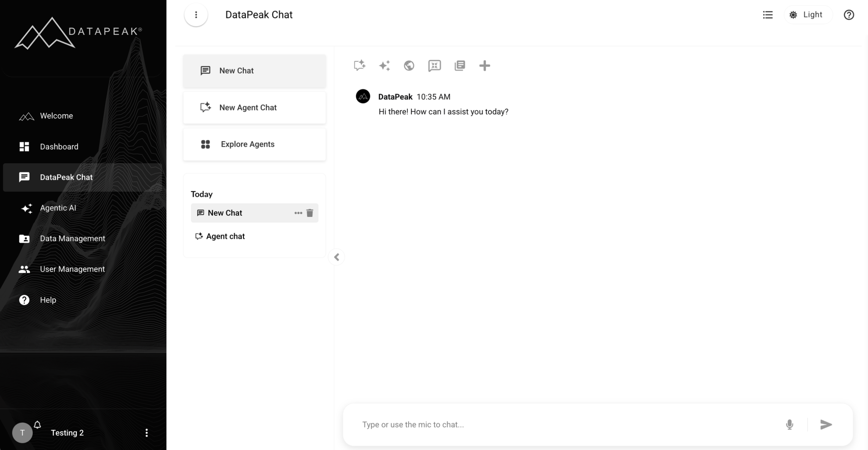Screen dimensions: 868x450
Task: Click the 'DataPeak Chat' page title
Action: coord(259,15)
